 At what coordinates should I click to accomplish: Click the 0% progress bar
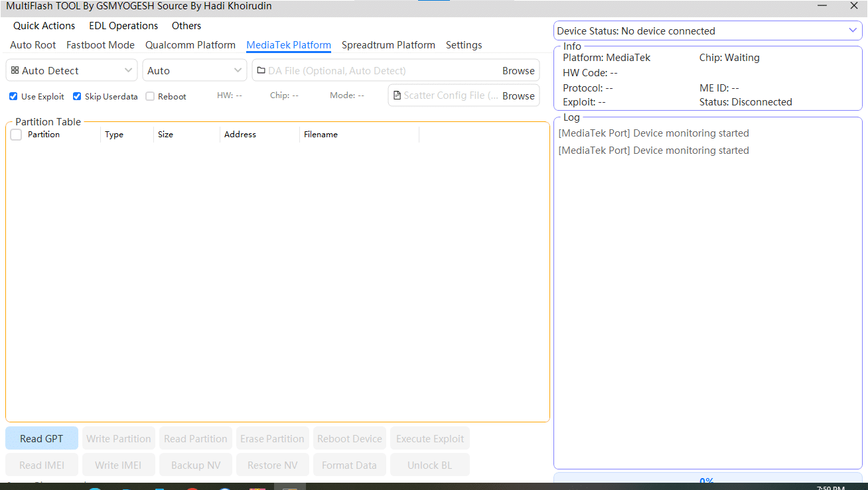(x=707, y=480)
